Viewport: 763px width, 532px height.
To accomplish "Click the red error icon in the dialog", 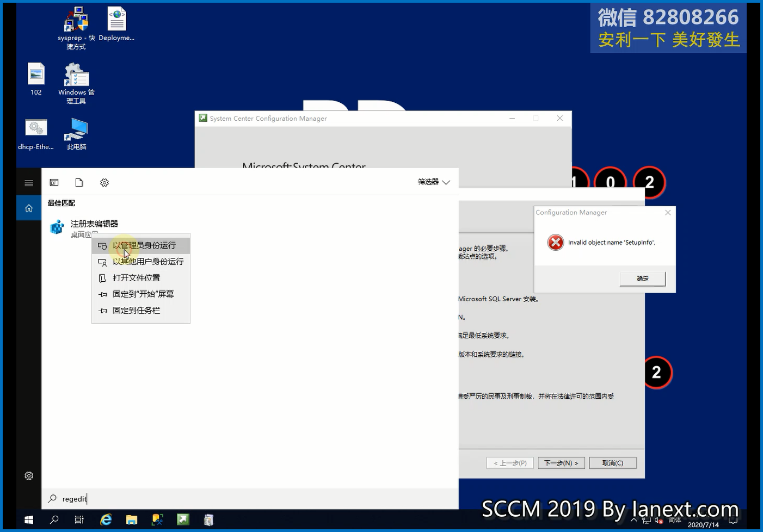I will coord(556,243).
